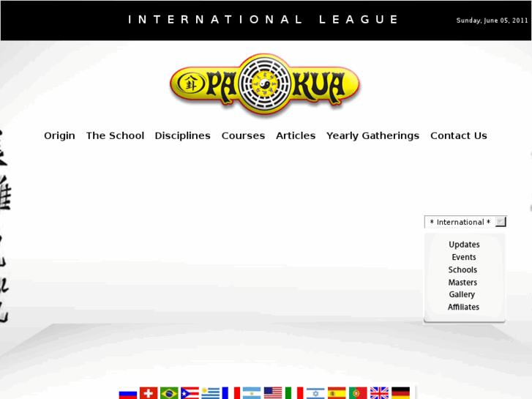Click the date text Sunday, June 05, 2011
Viewport: 532px width, 399px height.
click(492, 20)
